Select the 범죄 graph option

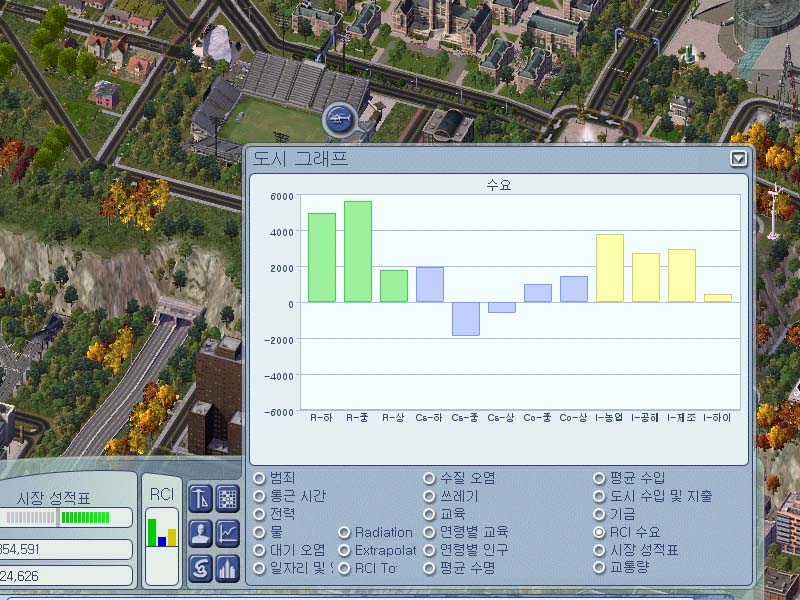[259, 478]
